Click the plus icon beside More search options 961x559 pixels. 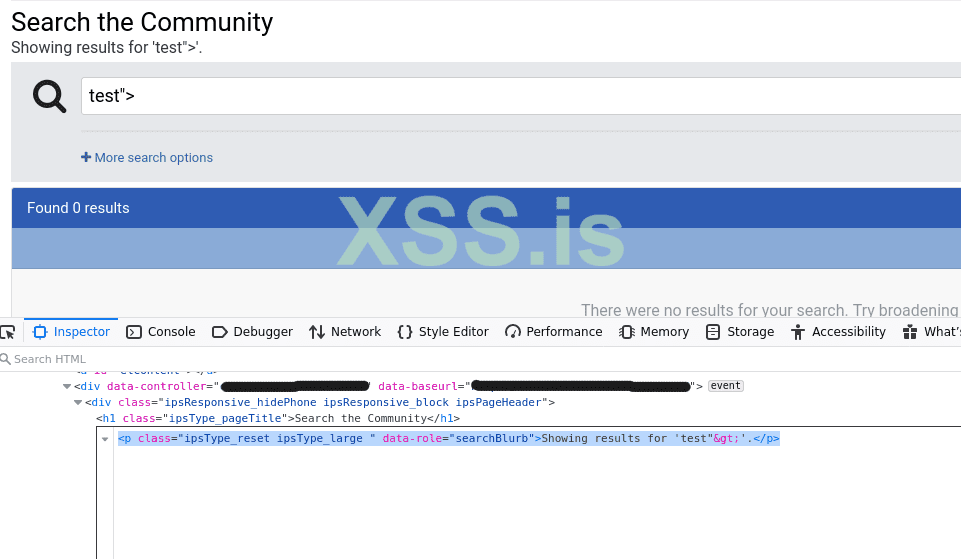[86, 157]
